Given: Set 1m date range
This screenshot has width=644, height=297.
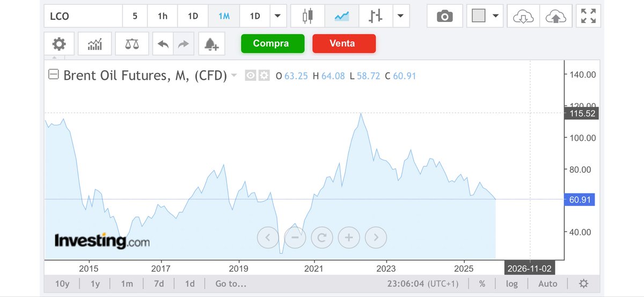Looking at the screenshot, I should click(127, 284).
